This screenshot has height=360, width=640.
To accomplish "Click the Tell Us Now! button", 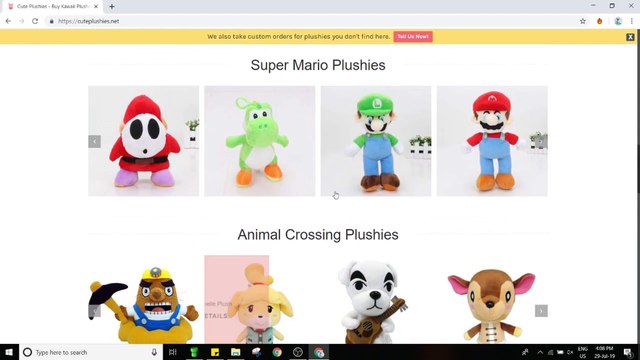I will click(413, 36).
